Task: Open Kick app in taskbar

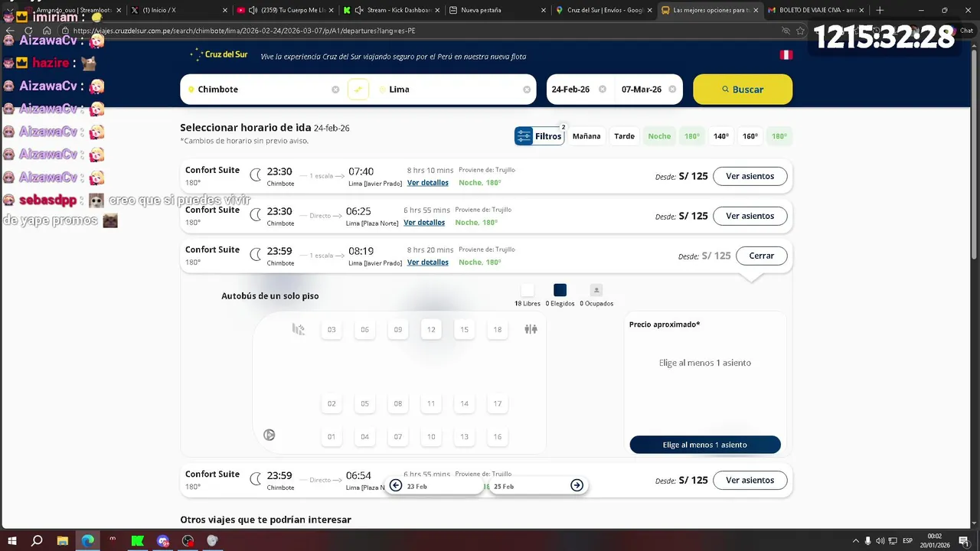Action: [x=138, y=540]
